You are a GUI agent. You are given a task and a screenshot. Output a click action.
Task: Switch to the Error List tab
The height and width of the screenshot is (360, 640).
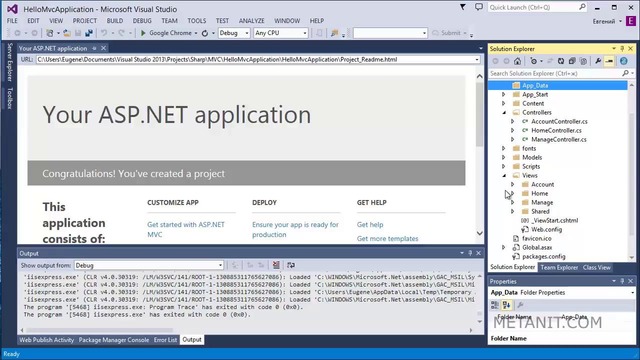pyautogui.click(x=165, y=340)
